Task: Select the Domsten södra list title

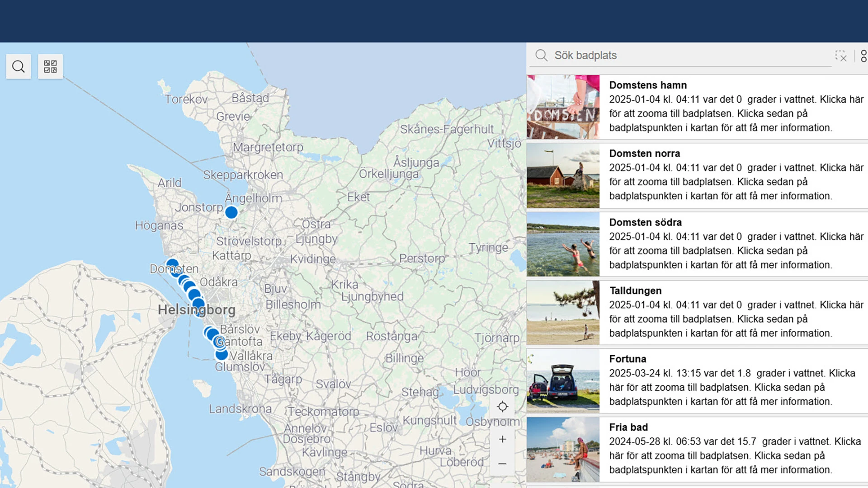Action: 645,222
